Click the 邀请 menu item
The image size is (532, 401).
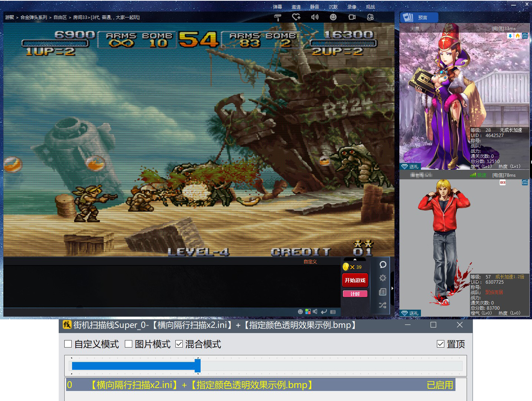[296, 7]
